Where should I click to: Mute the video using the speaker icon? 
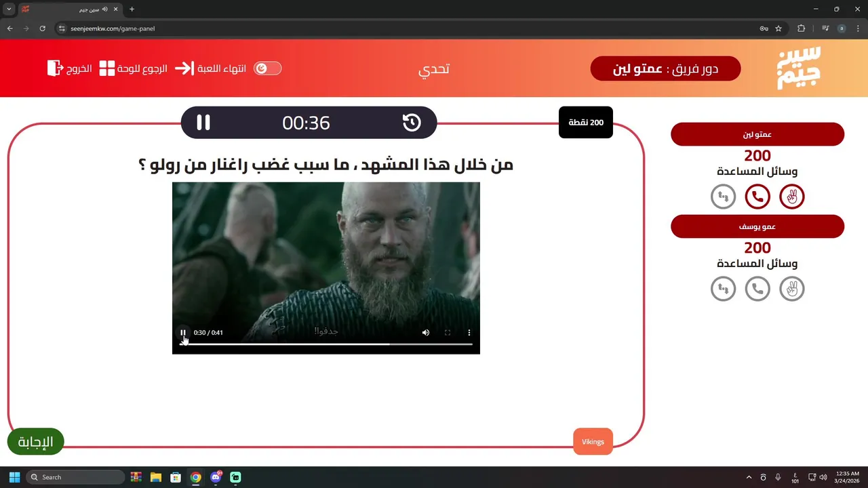coord(426,333)
